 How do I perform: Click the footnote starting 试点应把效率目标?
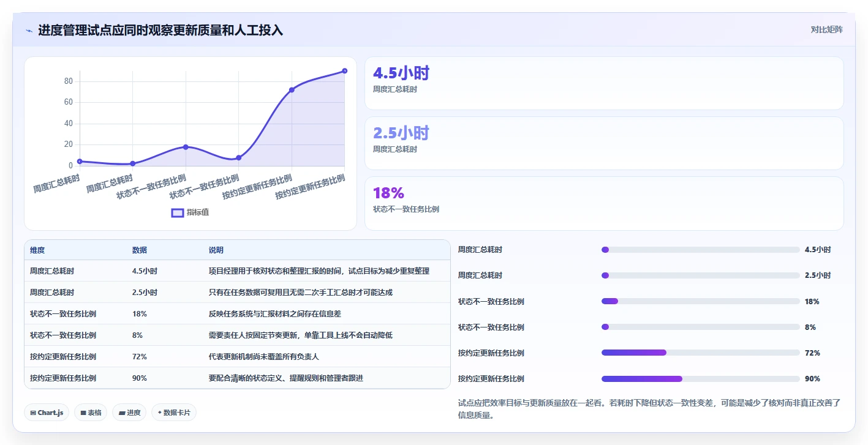pos(649,409)
